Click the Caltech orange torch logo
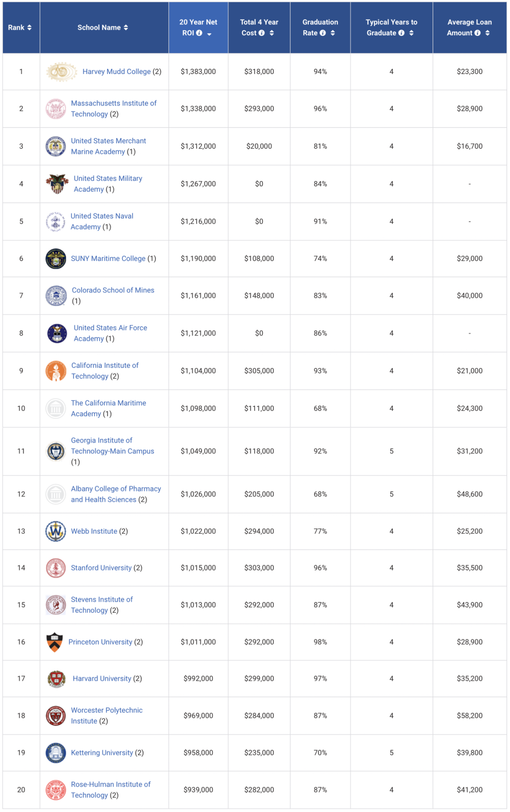The image size is (510, 812). [x=56, y=371]
